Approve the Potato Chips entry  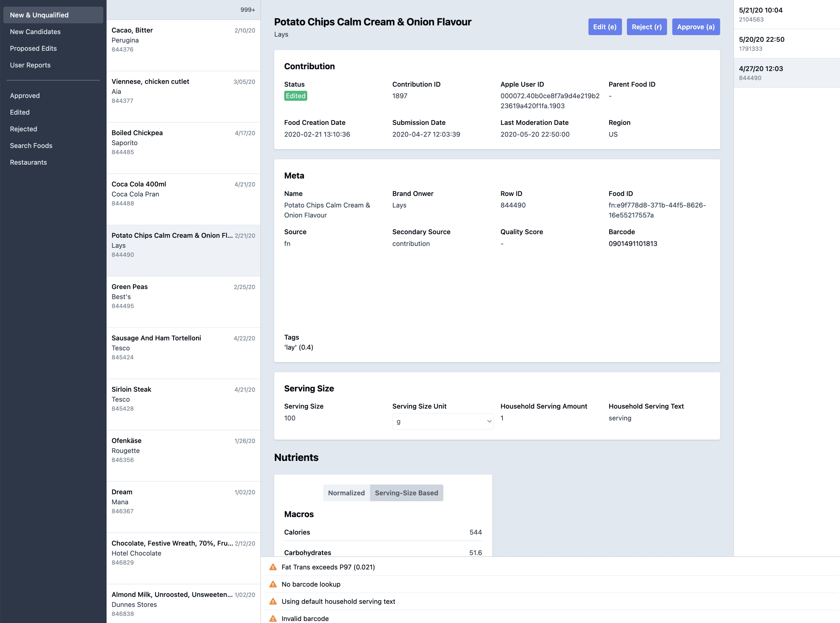click(x=696, y=26)
